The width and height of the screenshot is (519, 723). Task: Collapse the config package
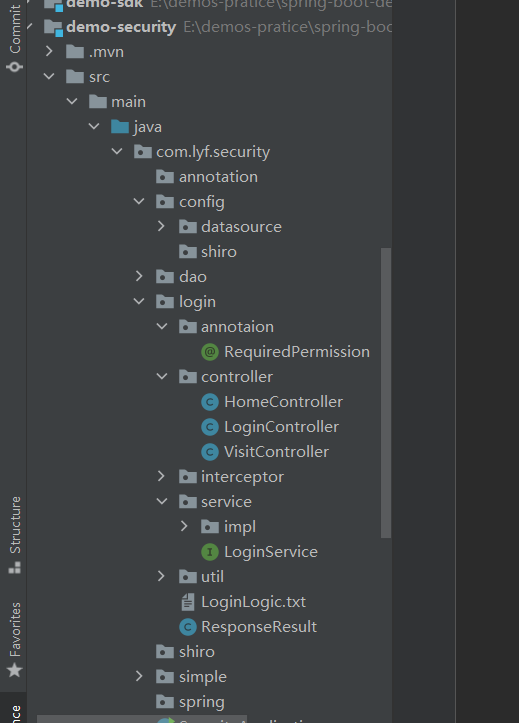click(139, 201)
